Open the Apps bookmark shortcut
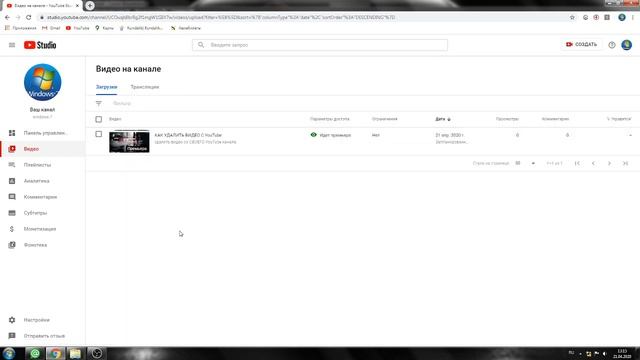Screen dimensions: 640x360 (20, 28)
